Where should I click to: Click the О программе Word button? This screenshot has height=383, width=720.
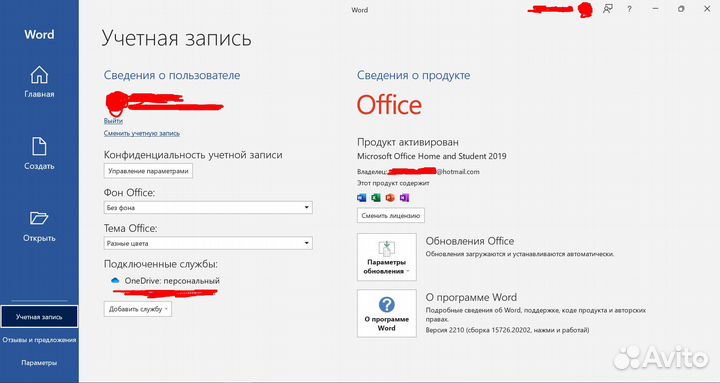[387, 313]
